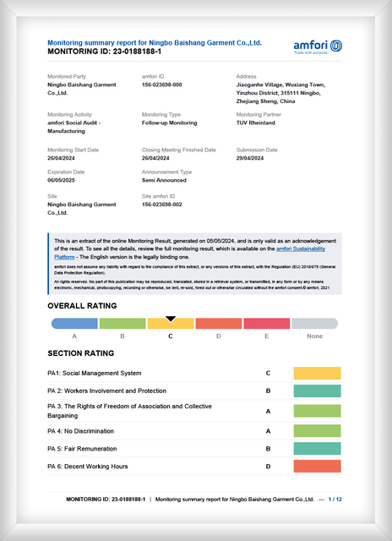Click the Submission Date value 29/04/2024
Viewport: 392px width, 541px height.
pos(249,158)
